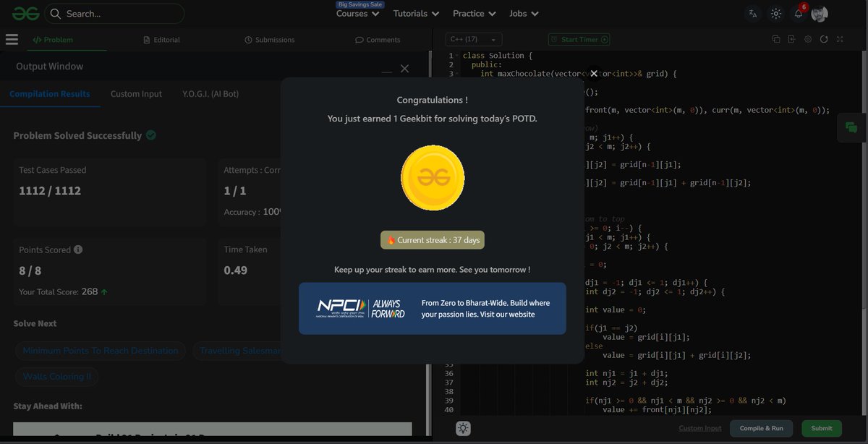Viewport: 868px width, 444px height.
Task: Open the user profile avatar
Action: click(x=820, y=14)
